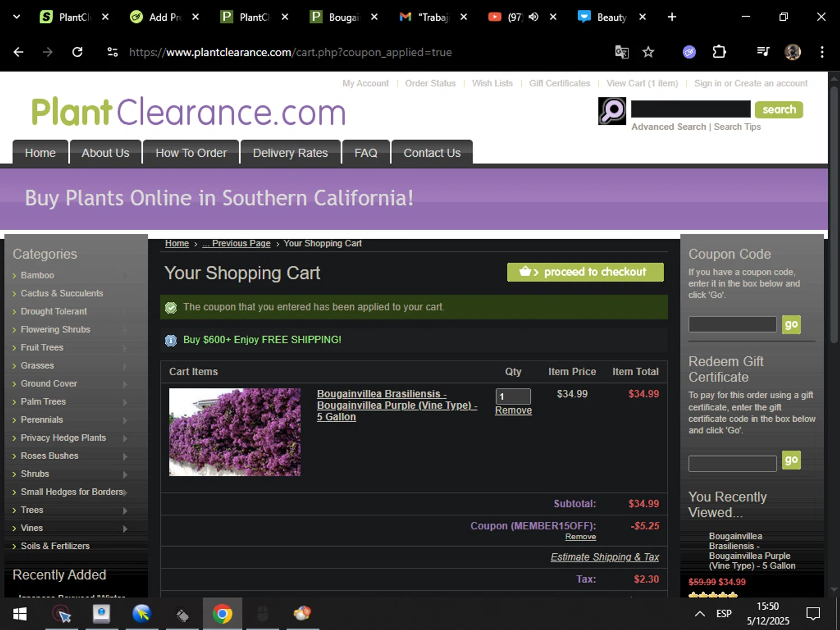Image resolution: width=840 pixels, height=630 pixels.
Task: Click the PlantClearance.com logo
Action: tap(188, 112)
